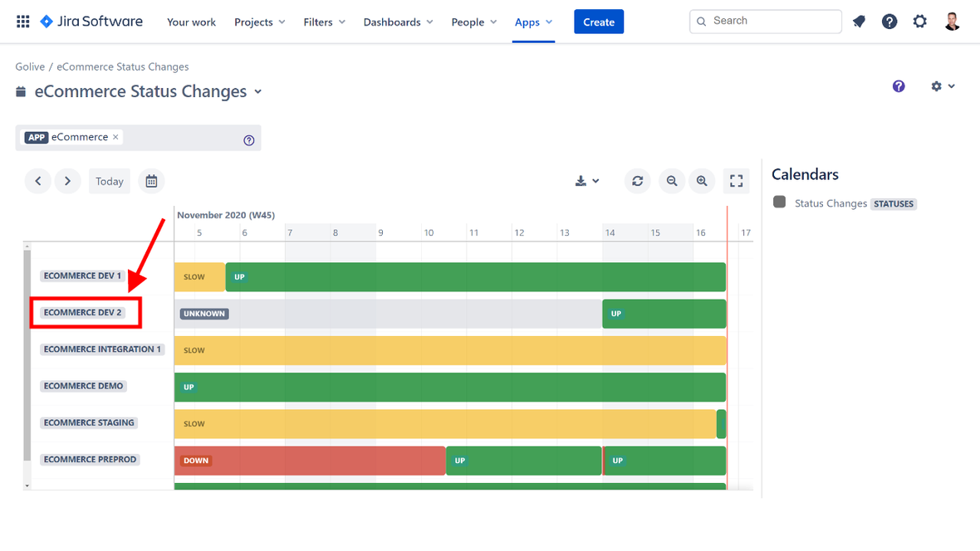Open the Dashboards menu
This screenshot has width=980, height=551.
click(398, 22)
